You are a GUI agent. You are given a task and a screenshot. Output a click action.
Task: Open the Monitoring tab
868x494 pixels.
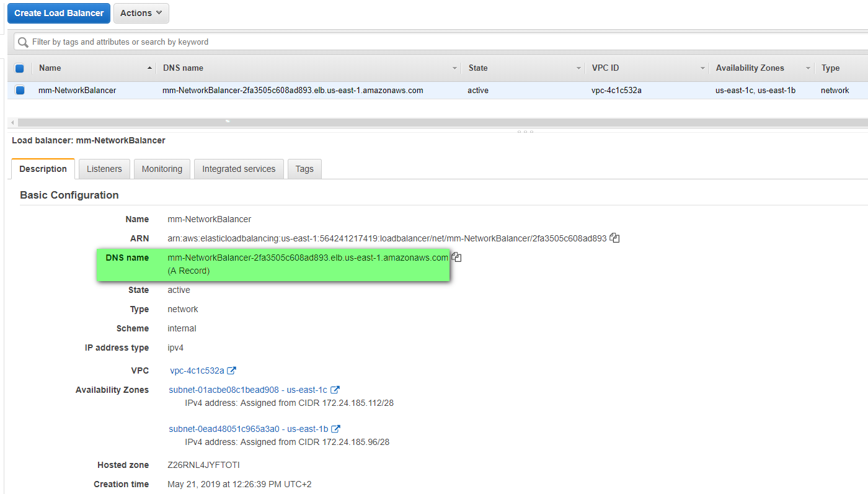click(x=162, y=169)
